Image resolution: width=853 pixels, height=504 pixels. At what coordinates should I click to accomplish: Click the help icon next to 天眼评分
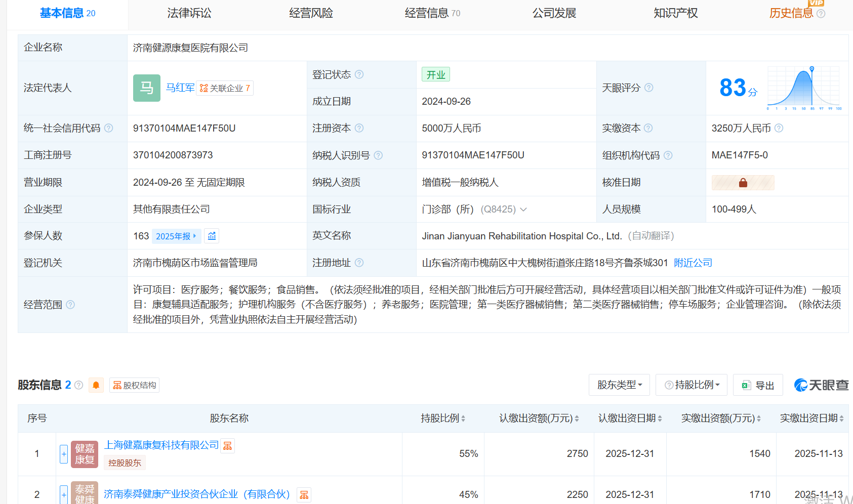[648, 88]
